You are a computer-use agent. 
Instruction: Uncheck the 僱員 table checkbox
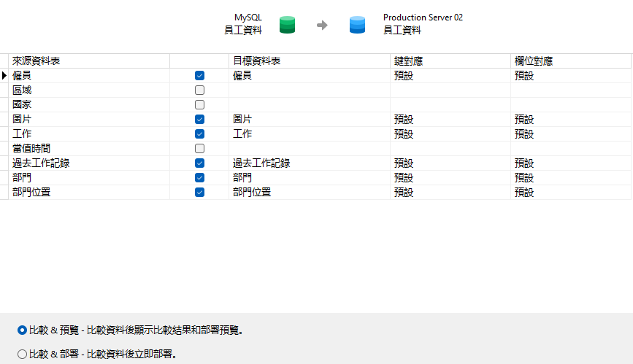coord(199,75)
